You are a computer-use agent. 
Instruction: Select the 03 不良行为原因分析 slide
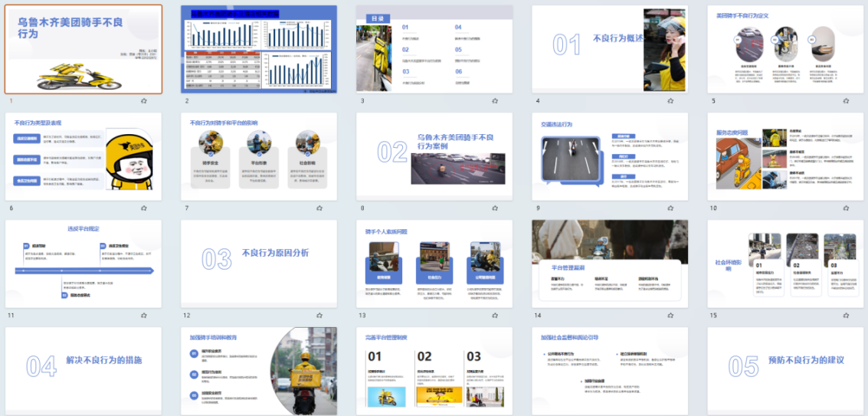259,264
